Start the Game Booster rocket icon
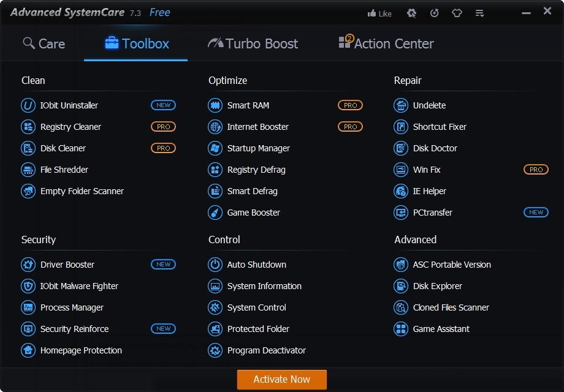Image resolution: width=564 pixels, height=392 pixels. point(215,213)
